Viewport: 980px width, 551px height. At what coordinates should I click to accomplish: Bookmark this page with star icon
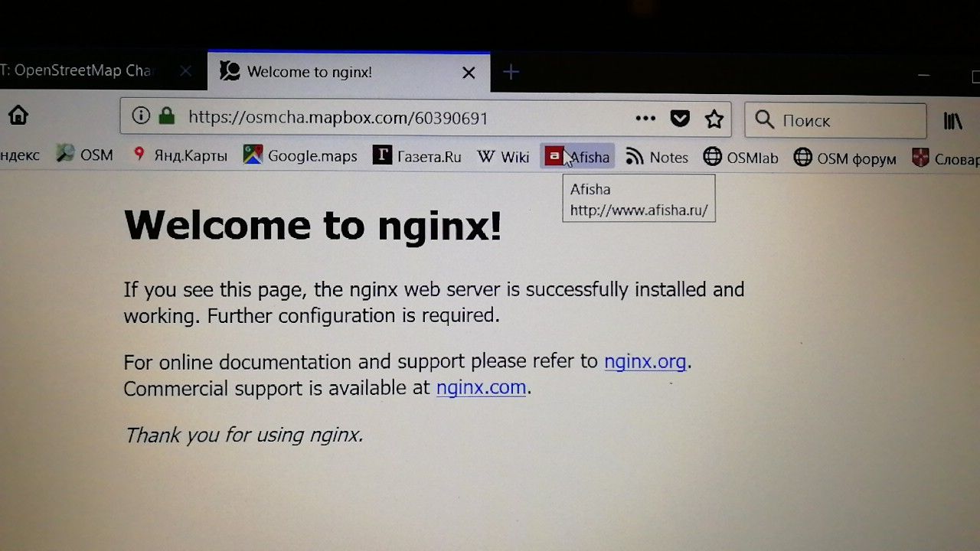click(x=714, y=119)
